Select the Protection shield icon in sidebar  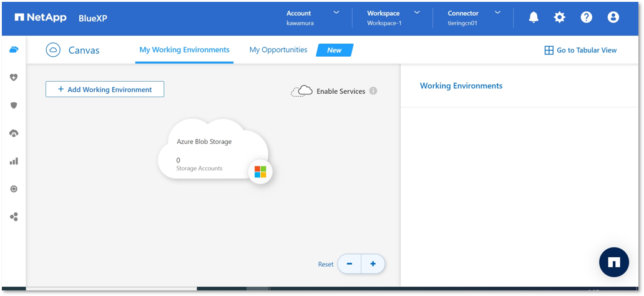pos(14,106)
